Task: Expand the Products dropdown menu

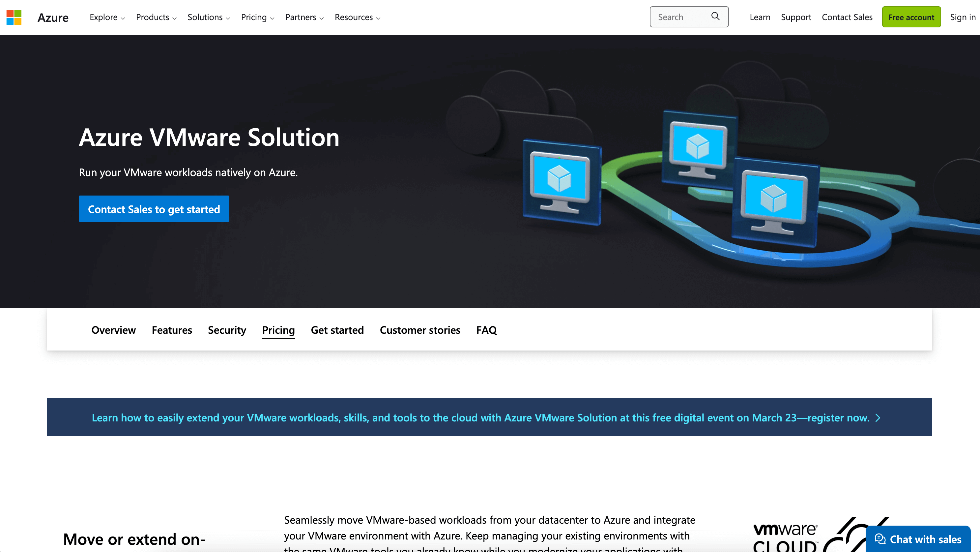Action: (x=157, y=17)
